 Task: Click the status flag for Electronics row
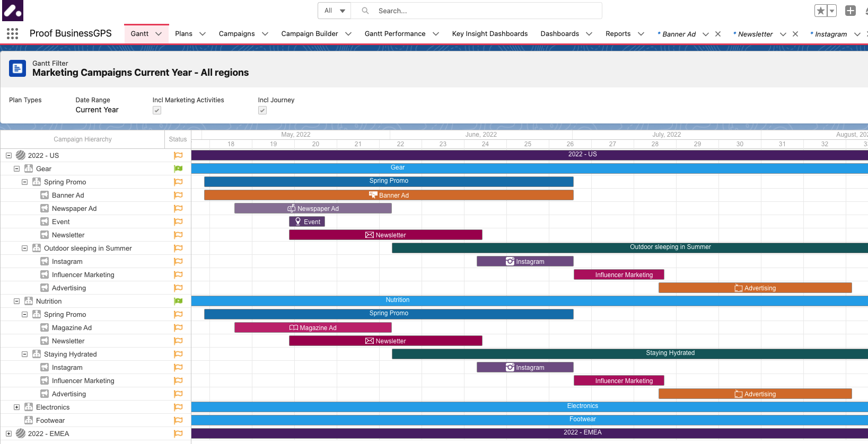click(178, 407)
